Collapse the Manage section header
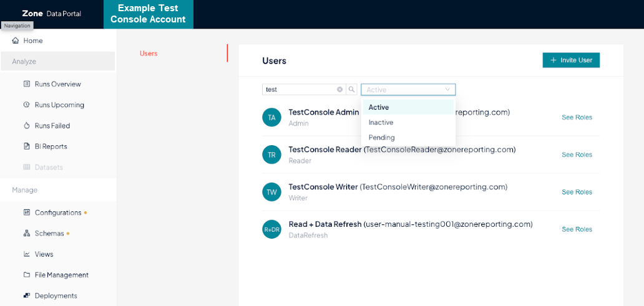This screenshot has width=644, height=306. [58, 190]
